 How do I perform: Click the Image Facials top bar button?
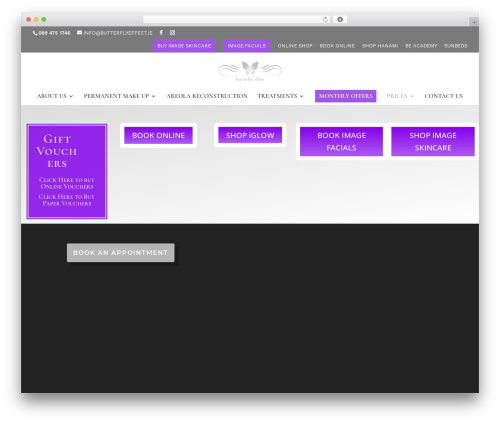(247, 46)
